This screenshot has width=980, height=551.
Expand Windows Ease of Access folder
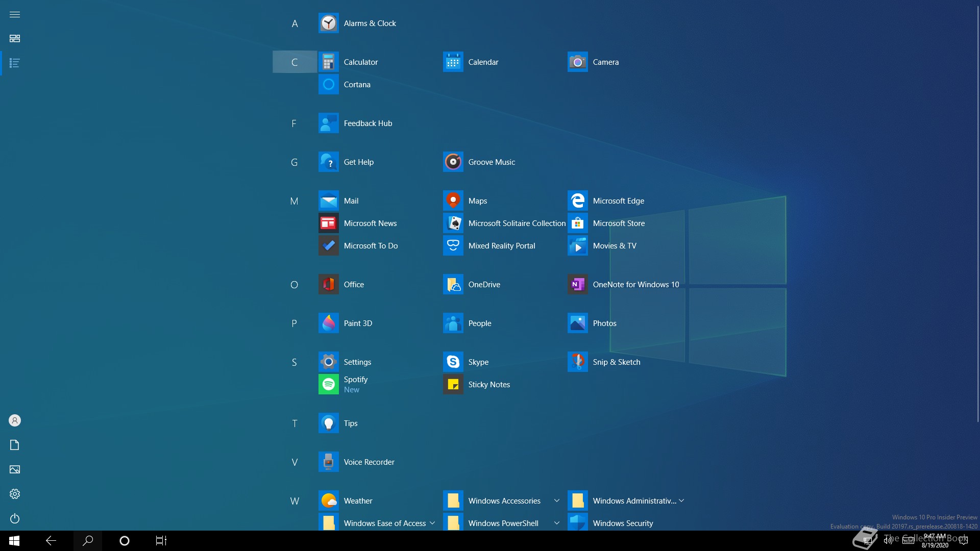432,523
